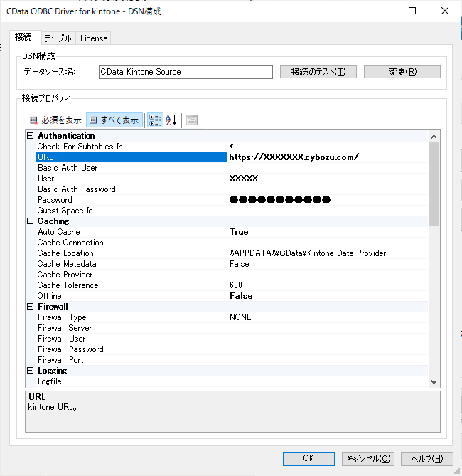The image size is (462, 476).
Task: Click the キャンセル(C) button
Action: [x=368, y=458]
